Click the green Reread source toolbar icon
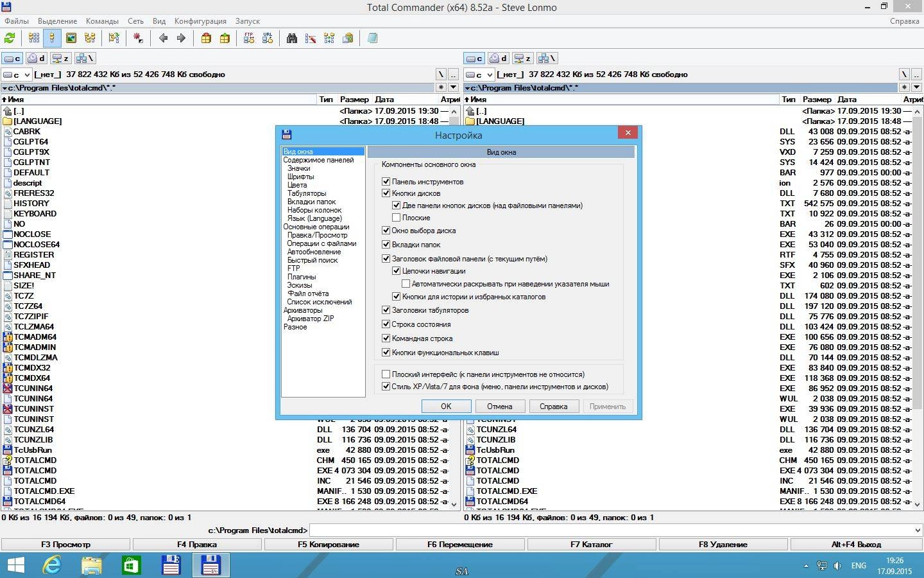This screenshot has width=924, height=578. tap(10, 38)
